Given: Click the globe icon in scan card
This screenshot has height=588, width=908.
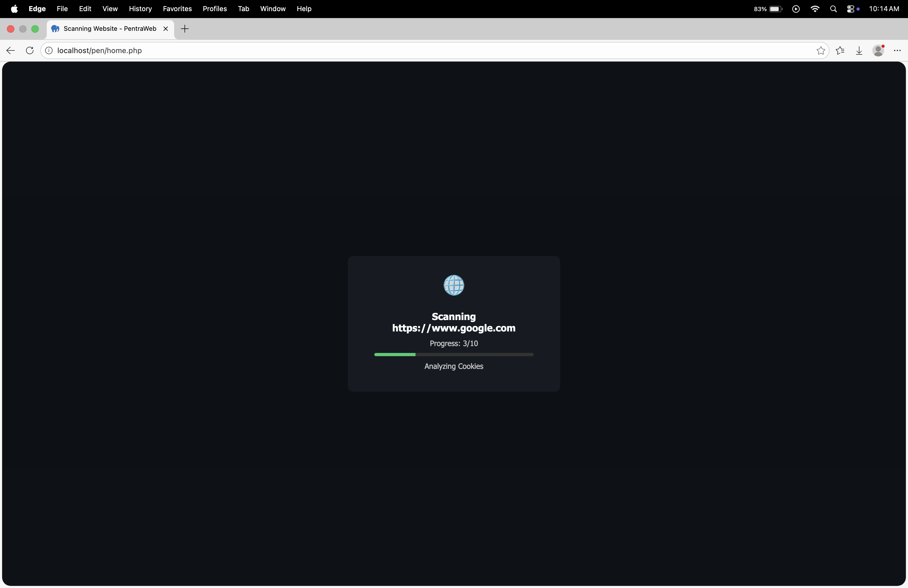Looking at the screenshot, I should click(x=454, y=285).
